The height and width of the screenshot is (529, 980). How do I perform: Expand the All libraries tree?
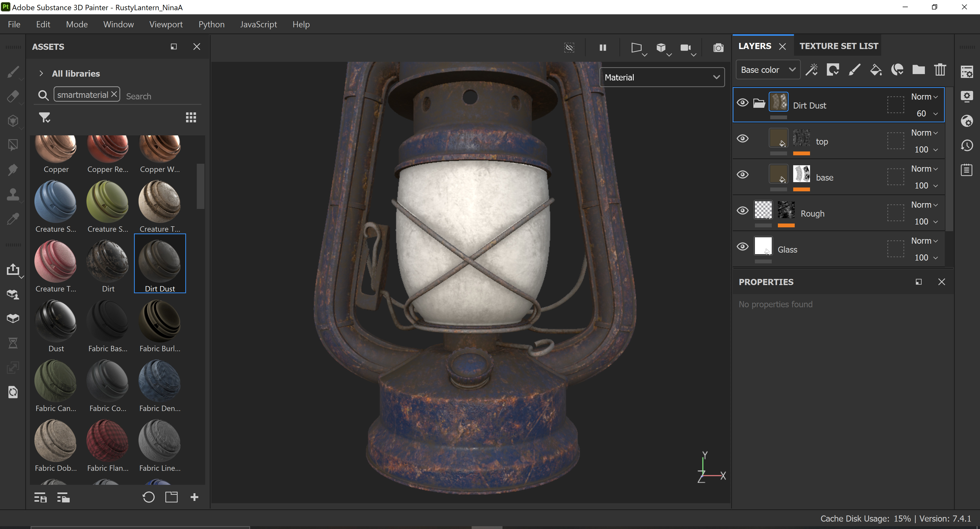click(x=41, y=73)
